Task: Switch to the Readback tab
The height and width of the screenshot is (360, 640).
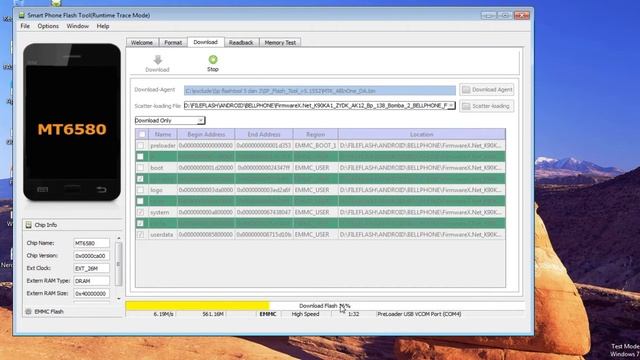Action: point(241,42)
